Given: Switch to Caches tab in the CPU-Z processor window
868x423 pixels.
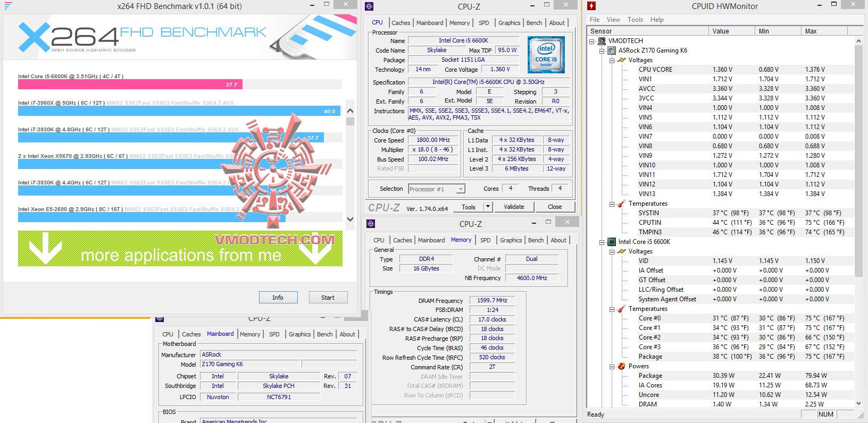Looking at the screenshot, I should [400, 23].
